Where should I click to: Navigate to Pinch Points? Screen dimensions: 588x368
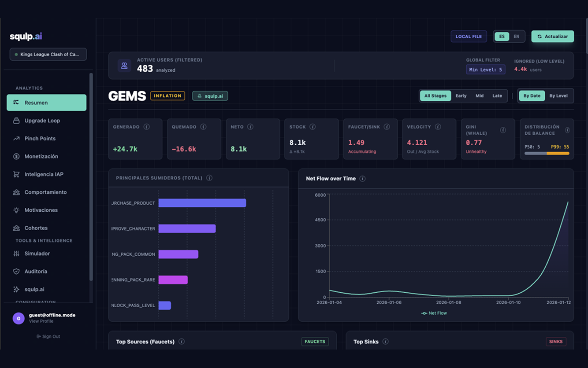click(x=46, y=138)
